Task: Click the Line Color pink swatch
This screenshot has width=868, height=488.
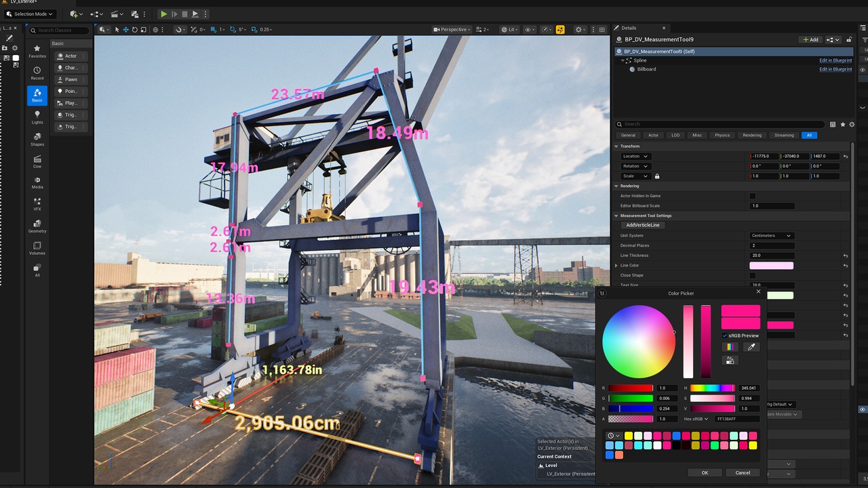Action: click(772, 266)
